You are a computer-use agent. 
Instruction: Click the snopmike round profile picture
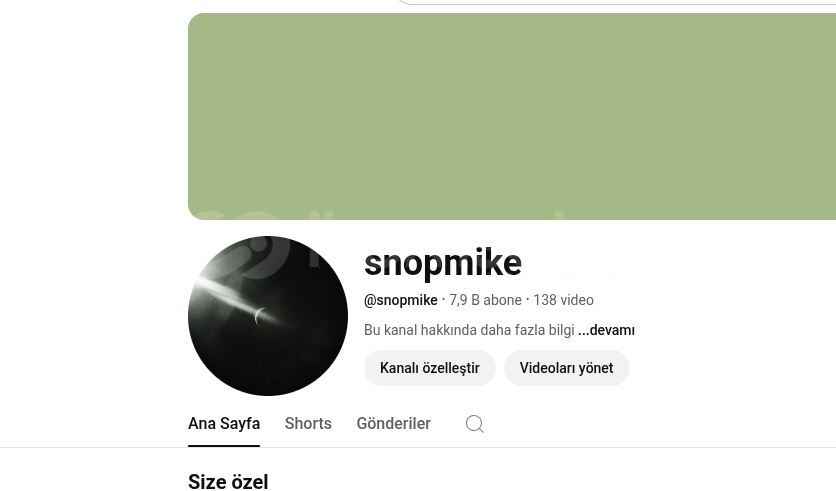pos(268,316)
